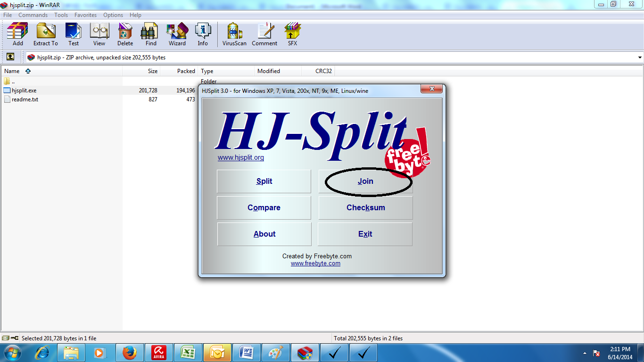Click the Info toolbar icon
Screen dimensions: 644x362
click(x=203, y=34)
